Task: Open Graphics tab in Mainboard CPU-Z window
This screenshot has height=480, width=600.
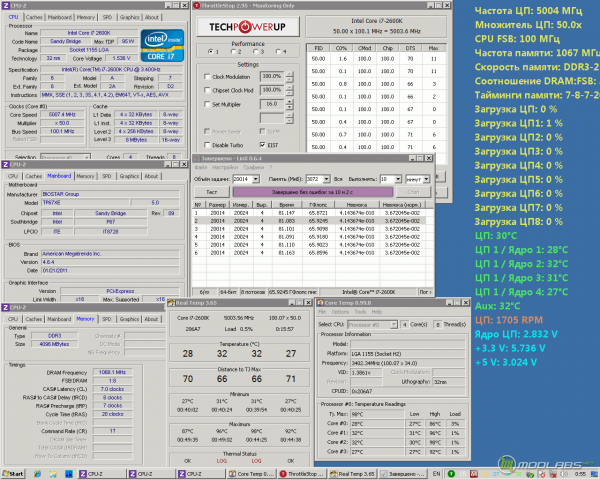Action: click(129, 176)
